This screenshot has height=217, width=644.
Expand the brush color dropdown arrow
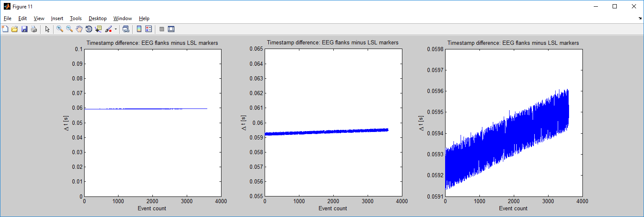click(116, 29)
